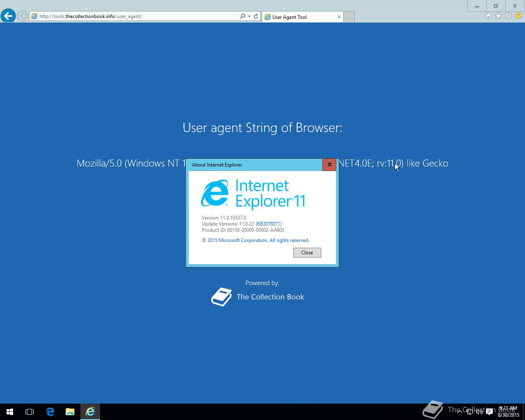525x420 pixels.
Task: Click The Collection Book white book logo
Action: [221, 297]
